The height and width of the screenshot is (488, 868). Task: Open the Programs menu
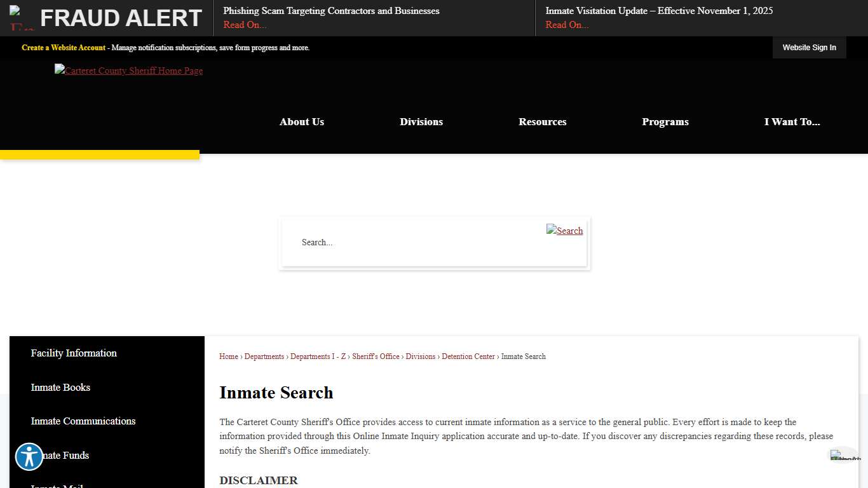tap(665, 121)
